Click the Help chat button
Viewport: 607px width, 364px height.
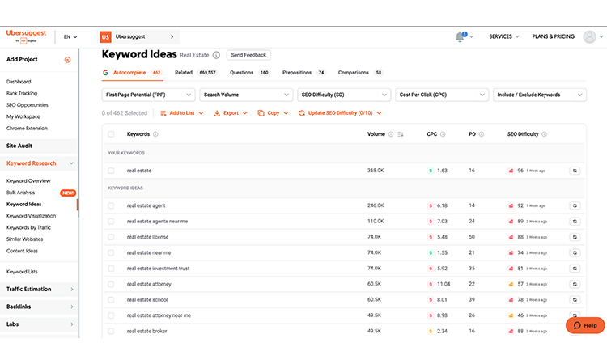pos(585,325)
